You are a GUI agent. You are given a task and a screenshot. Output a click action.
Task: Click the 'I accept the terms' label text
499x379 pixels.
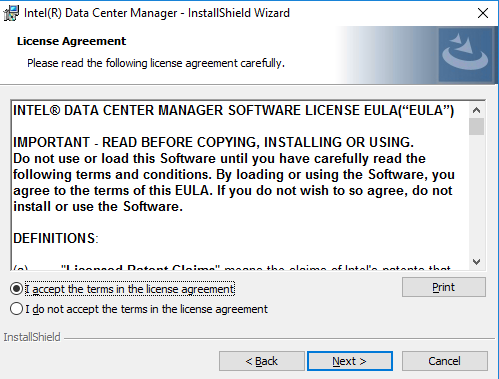(130, 289)
